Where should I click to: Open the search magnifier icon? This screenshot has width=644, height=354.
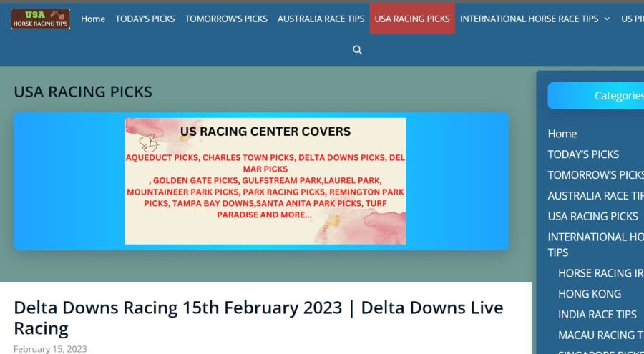pyautogui.click(x=357, y=50)
